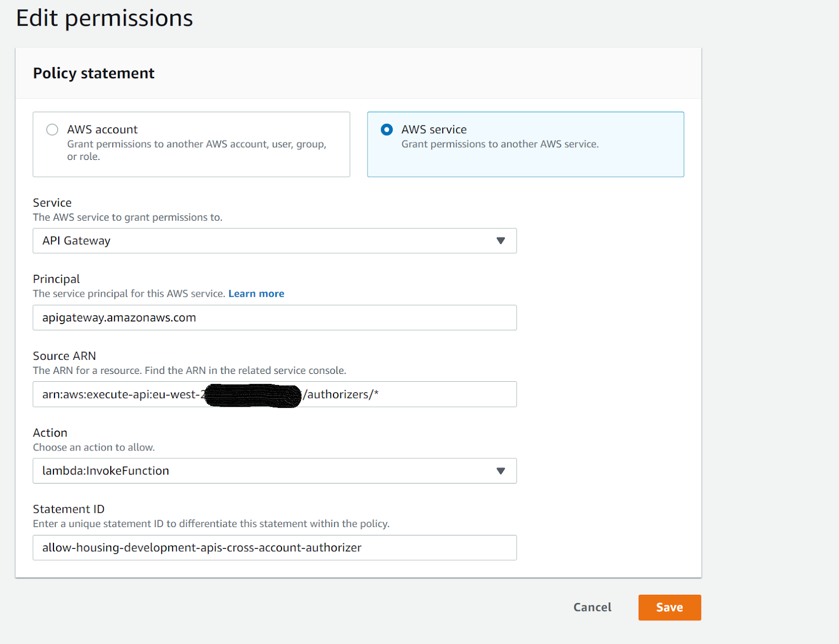Click the Service field label
Screen dimensions: 839x644
tap(52, 202)
